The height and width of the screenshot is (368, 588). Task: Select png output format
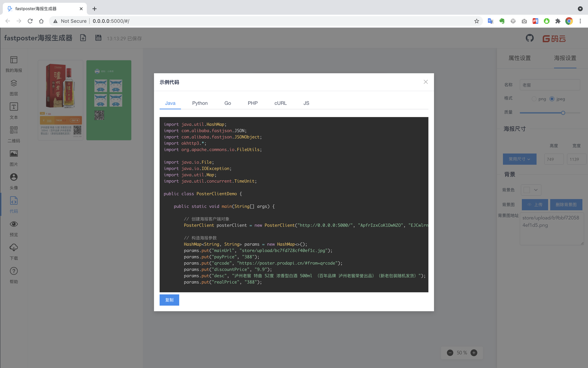[x=534, y=99]
